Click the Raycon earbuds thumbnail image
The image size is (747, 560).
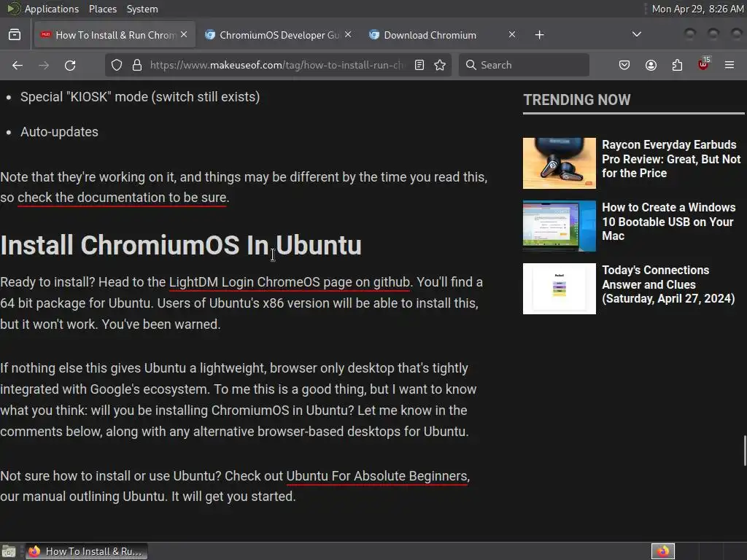pyautogui.click(x=560, y=163)
